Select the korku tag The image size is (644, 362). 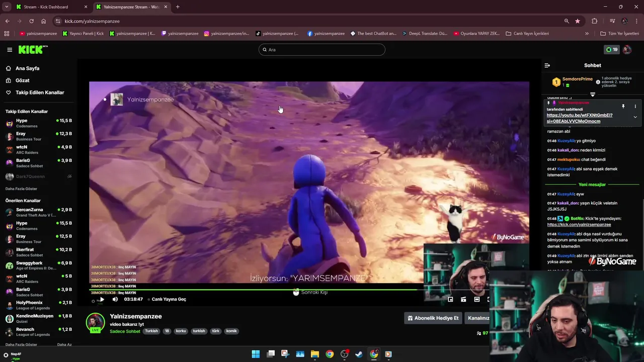coord(181,331)
